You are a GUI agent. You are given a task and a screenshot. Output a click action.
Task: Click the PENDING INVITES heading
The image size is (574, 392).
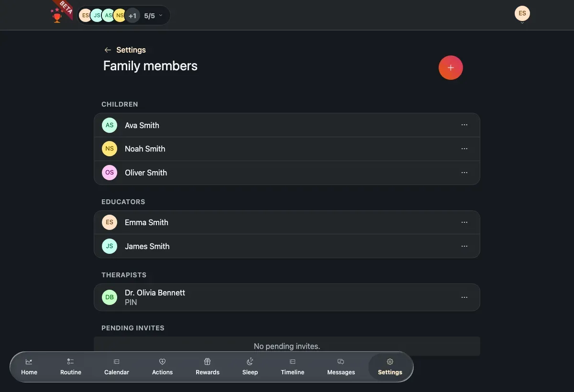133,328
